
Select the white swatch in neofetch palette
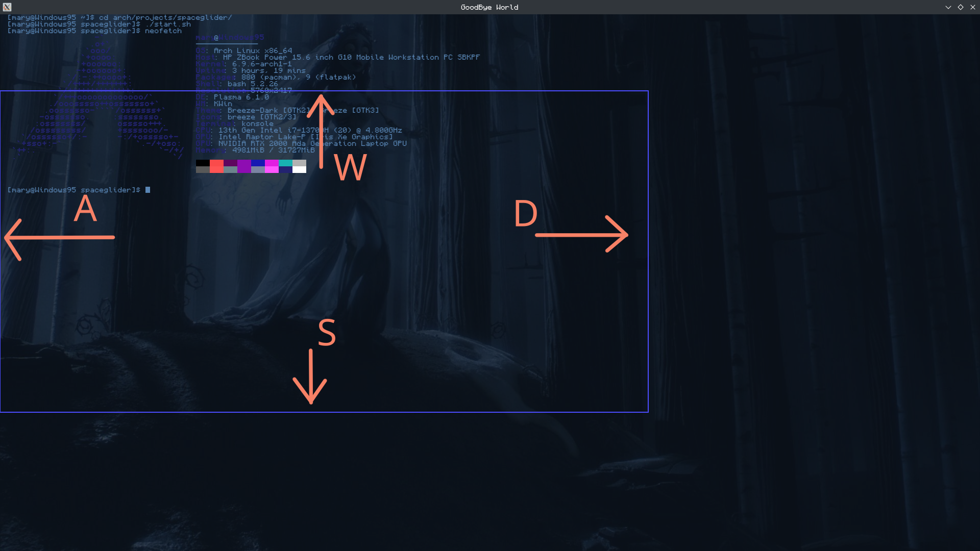[x=299, y=169]
